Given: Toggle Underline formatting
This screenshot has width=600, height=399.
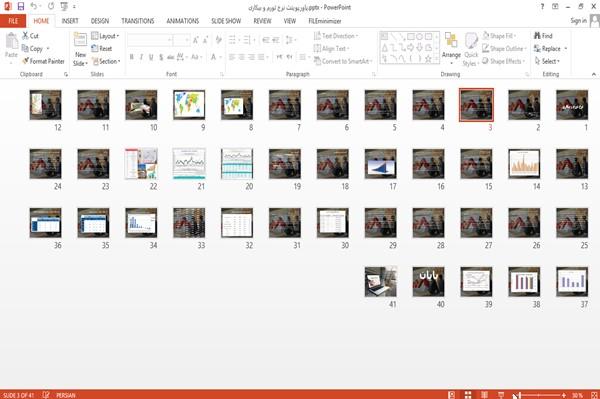Looking at the screenshot, I should tap(151, 57).
